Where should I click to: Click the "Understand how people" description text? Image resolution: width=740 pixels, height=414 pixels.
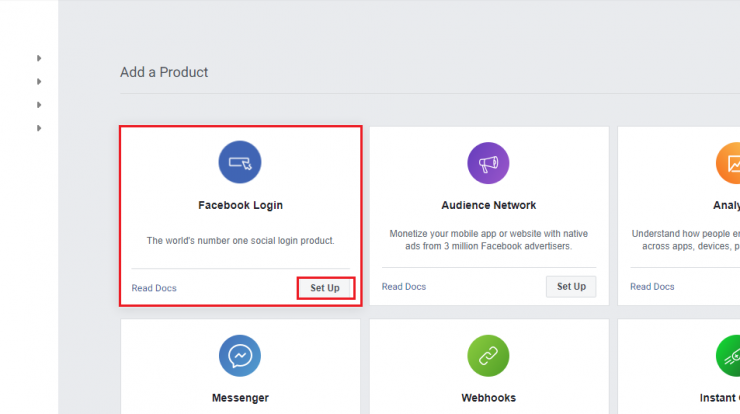686,240
